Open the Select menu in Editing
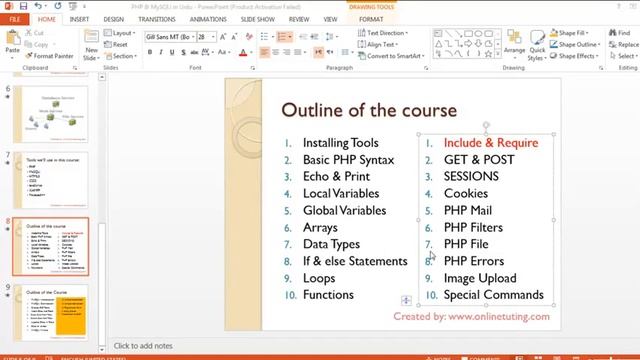The width and height of the screenshot is (640, 360). point(624,56)
